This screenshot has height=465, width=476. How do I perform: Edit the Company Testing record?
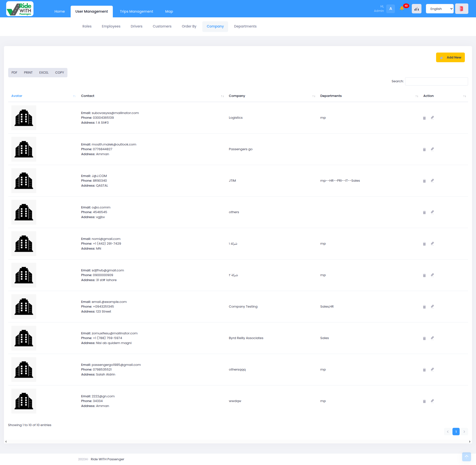click(x=432, y=306)
